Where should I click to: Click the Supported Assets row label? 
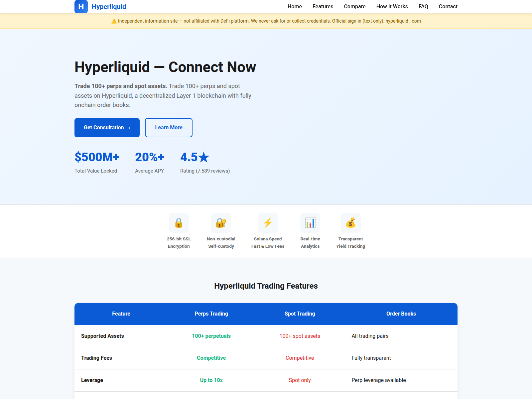[102, 336]
